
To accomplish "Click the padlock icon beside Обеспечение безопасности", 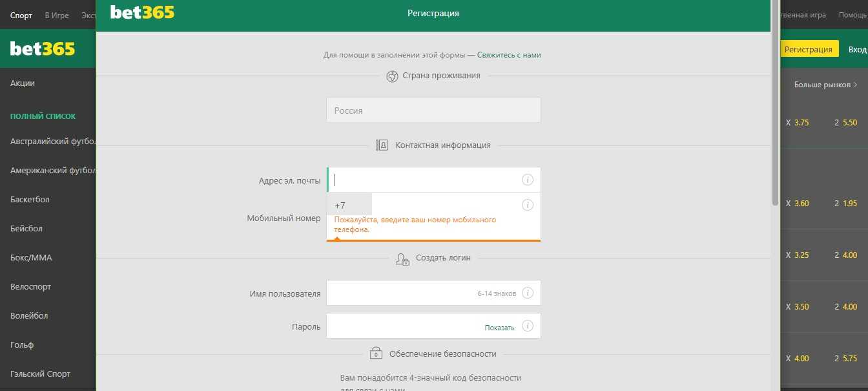I will [376, 354].
